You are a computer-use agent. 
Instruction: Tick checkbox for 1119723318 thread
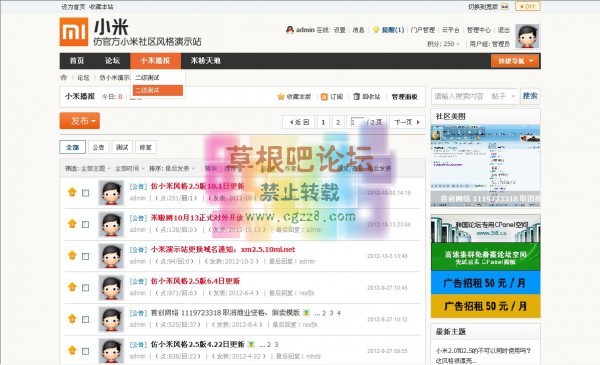point(86,319)
